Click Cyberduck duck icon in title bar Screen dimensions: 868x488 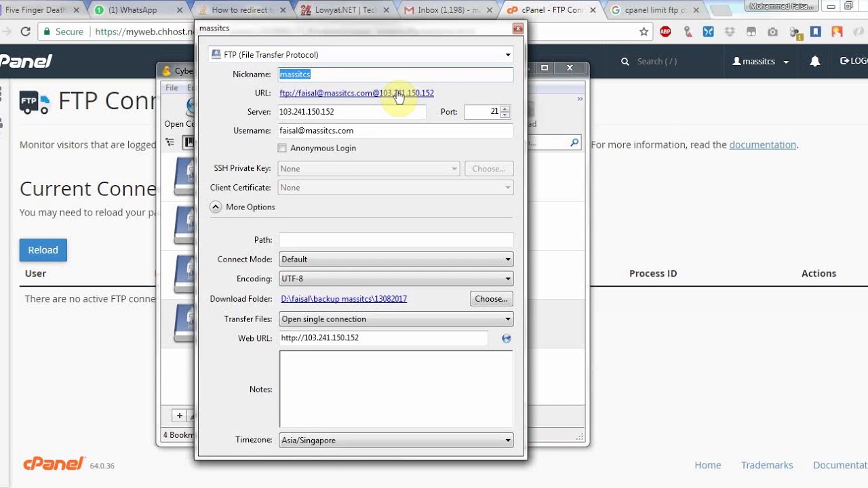tap(167, 70)
